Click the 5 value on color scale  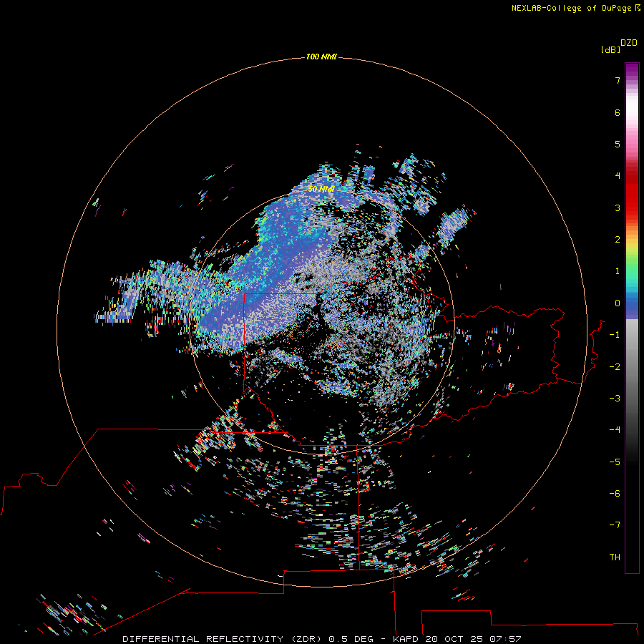[618, 144]
